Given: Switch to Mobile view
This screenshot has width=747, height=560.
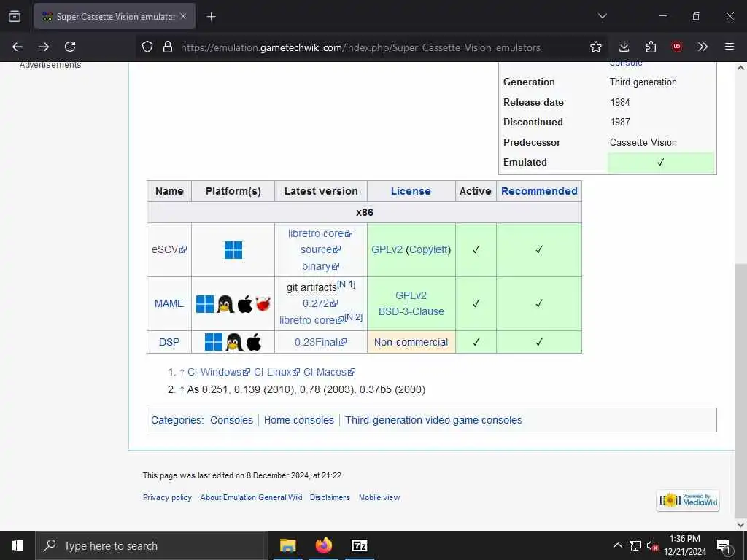Looking at the screenshot, I should click(x=379, y=497).
